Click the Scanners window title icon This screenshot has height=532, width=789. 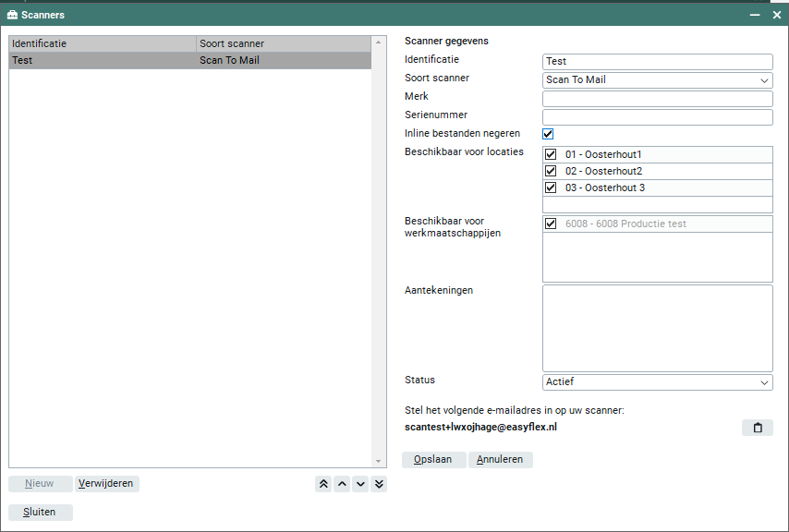click(x=13, y=15)
